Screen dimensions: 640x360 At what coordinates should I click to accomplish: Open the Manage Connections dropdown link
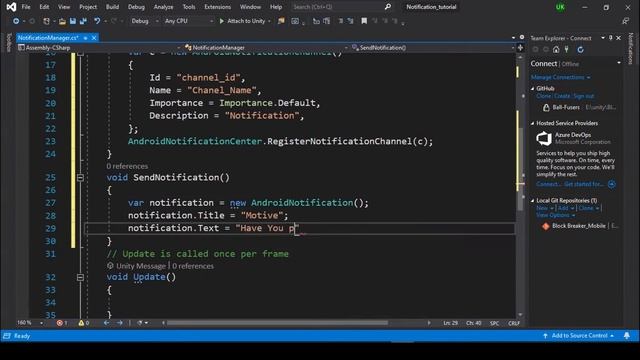(x=560, y=77)
